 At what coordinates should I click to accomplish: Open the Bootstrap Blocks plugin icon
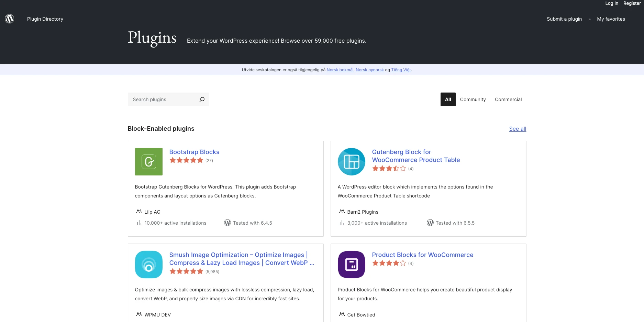[149, 162]
